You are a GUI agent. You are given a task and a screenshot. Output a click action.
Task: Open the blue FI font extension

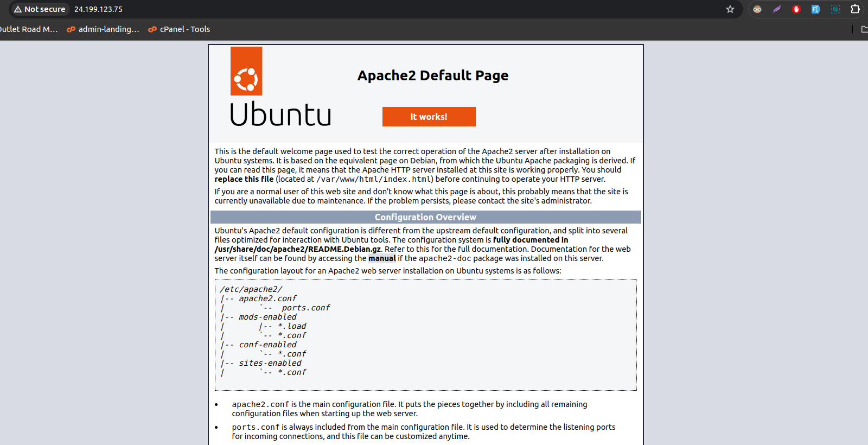(815, 9)
